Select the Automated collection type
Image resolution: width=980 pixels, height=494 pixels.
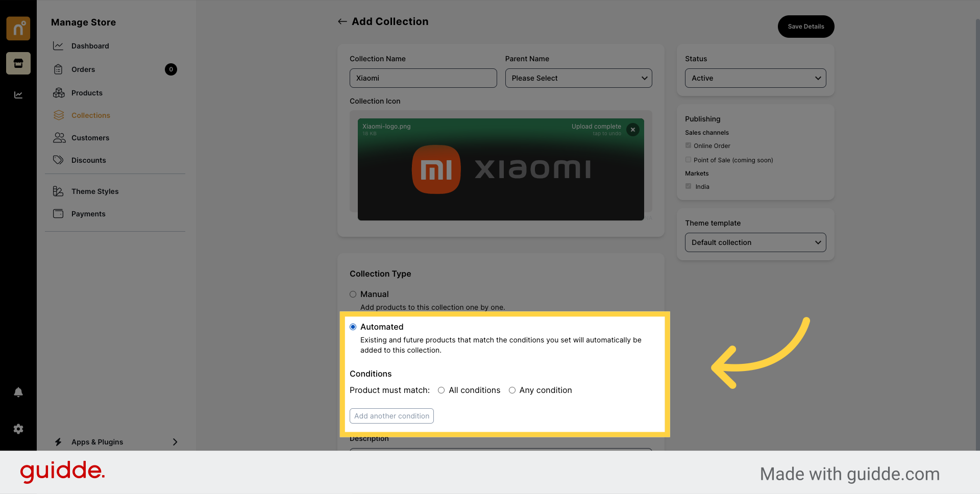pyautogui.click(x=353, y=327)
